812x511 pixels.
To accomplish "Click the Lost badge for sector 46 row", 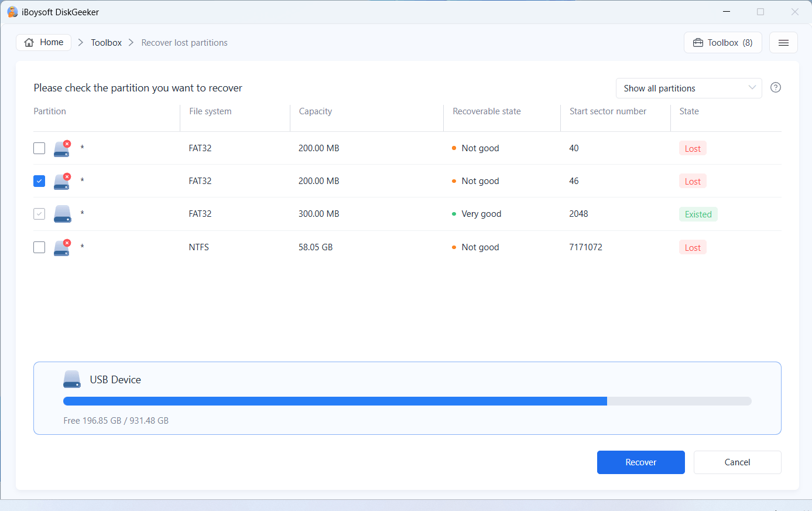I will click(x=693, y=182).
